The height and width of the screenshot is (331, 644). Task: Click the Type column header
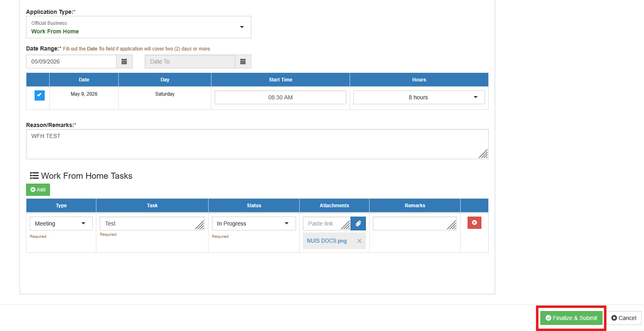point(61,206)
